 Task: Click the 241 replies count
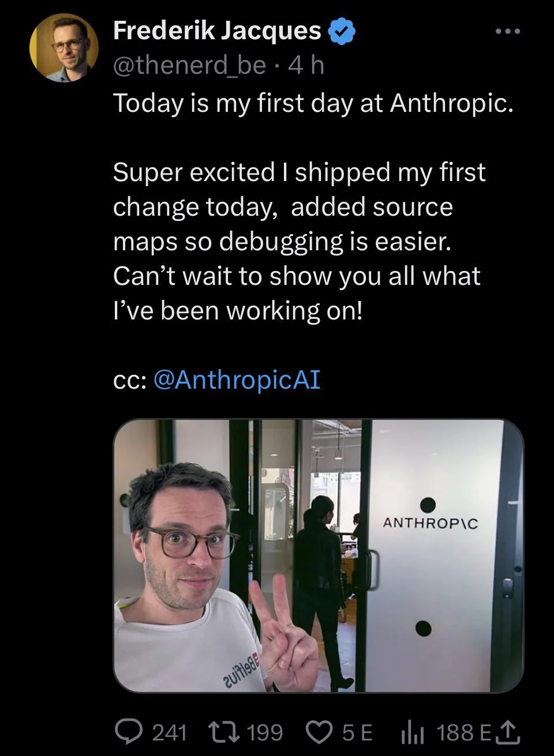point(169,732)
